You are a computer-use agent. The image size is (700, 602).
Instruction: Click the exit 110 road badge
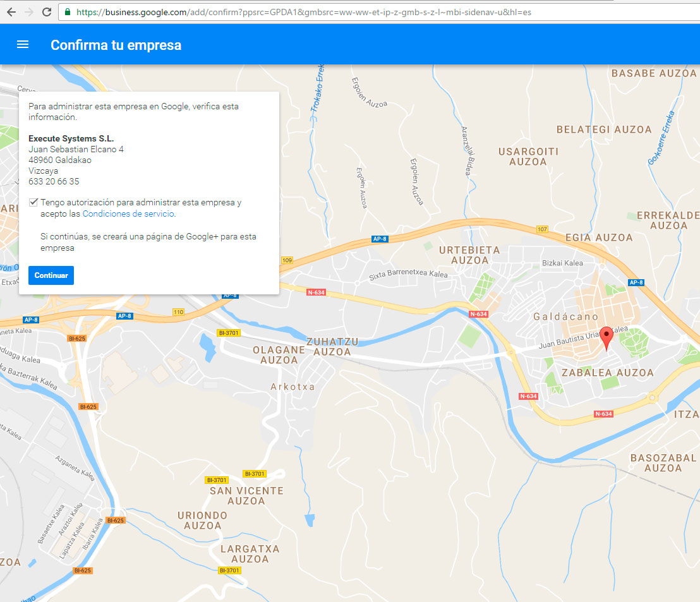[x=178, y=312]
